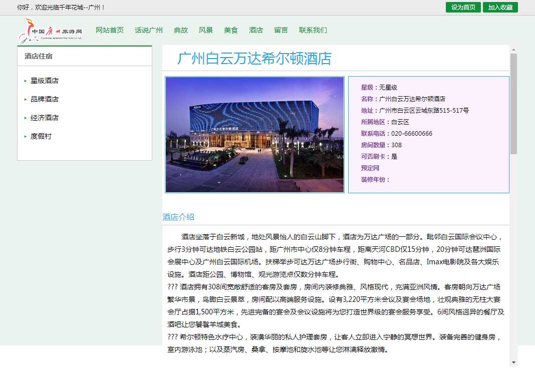Click the 预定网 booking link
The image size is (535, 392).
pyautogui.click(x=370, y=168)
